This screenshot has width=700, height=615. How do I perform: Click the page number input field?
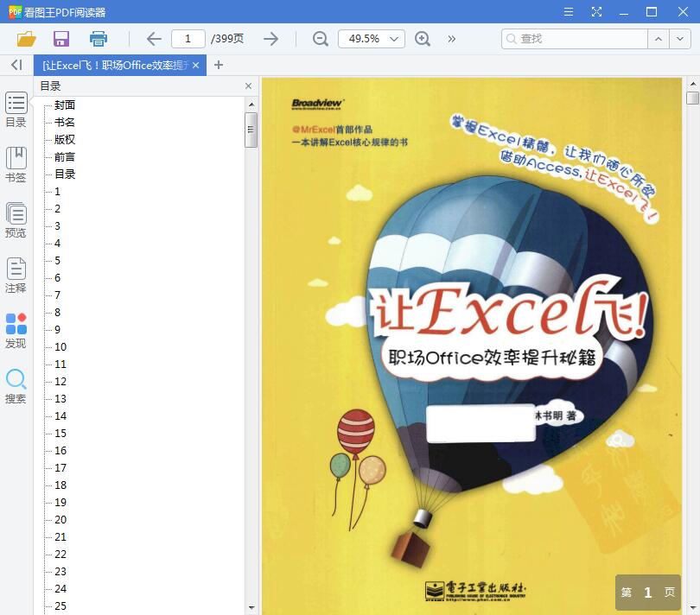click(x=188, y=39)
